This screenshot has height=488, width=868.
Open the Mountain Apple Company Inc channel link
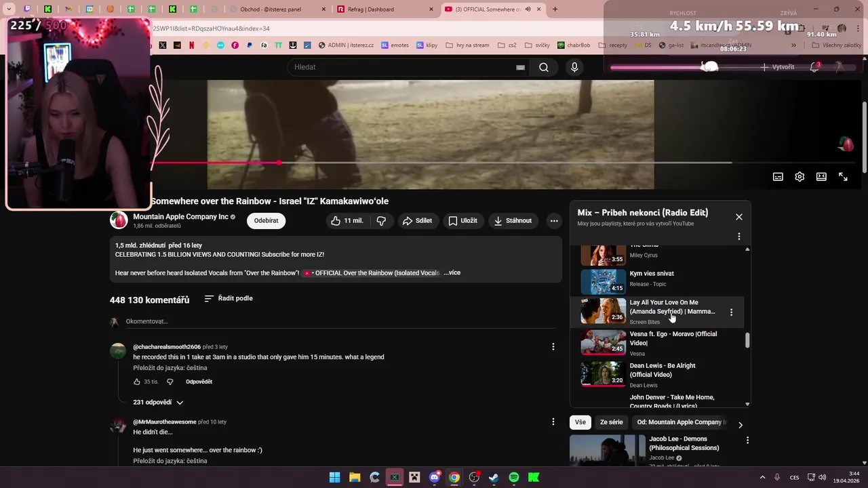tap(180, 217)
